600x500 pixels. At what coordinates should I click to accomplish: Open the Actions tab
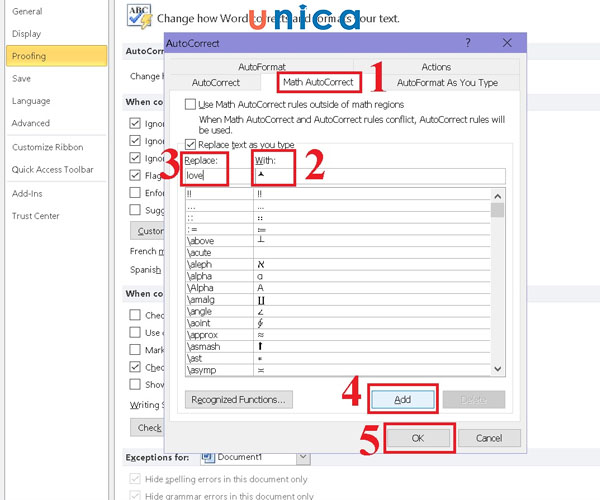(x=436, y=67)
